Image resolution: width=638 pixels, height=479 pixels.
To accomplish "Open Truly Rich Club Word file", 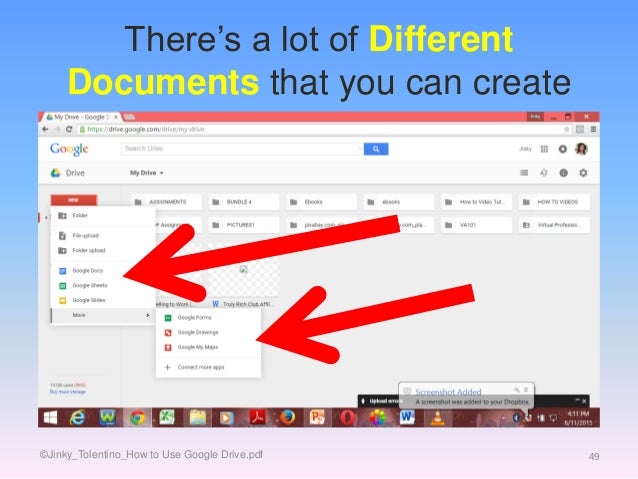I will click(x=244, y=277).
